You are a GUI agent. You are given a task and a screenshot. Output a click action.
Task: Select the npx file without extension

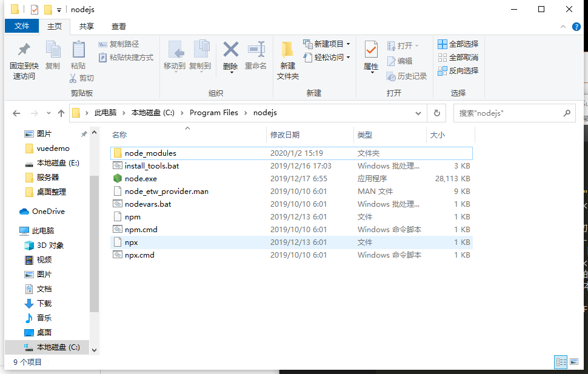[x=292, y=242]
